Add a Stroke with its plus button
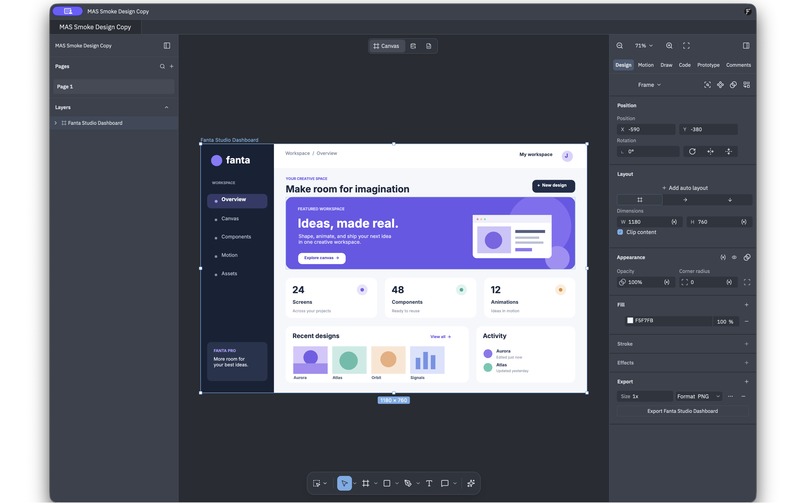The image size is (806, 504). tap(746, 344)
